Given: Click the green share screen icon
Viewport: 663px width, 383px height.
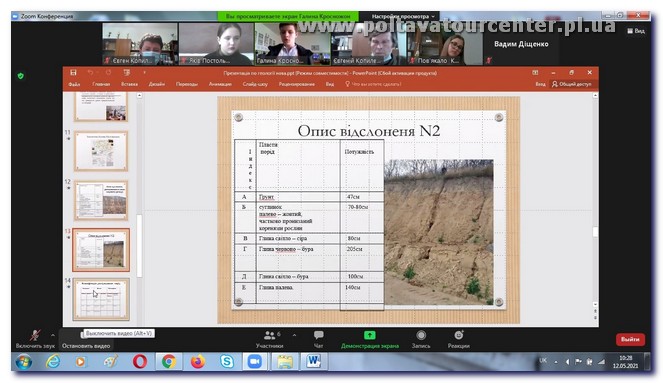Looking at the screenshot, I should click(x=370, y=335).
